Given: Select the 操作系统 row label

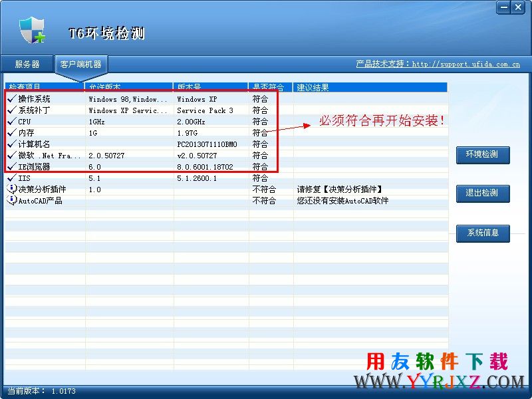Looking at the screenshot, I should (35, 98).
